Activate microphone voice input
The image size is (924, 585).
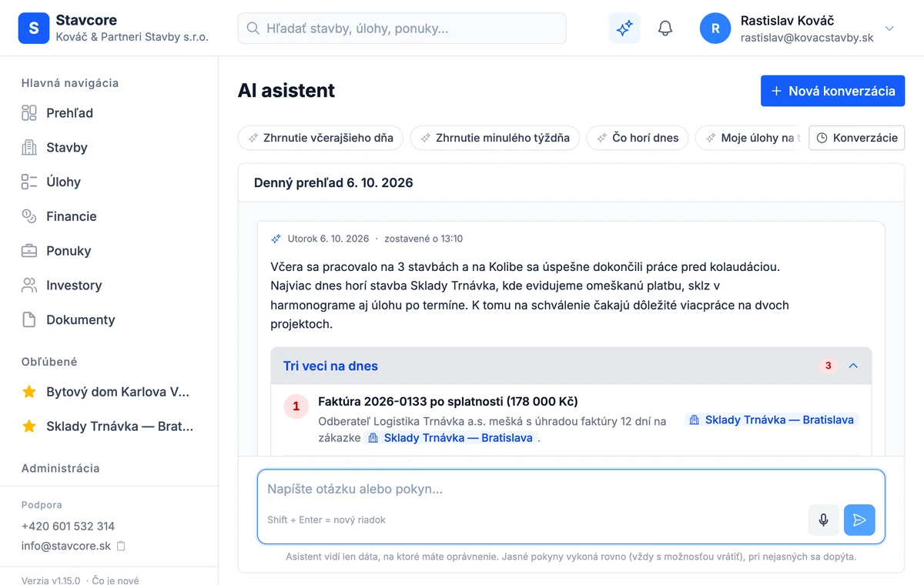tap(823, 520)
